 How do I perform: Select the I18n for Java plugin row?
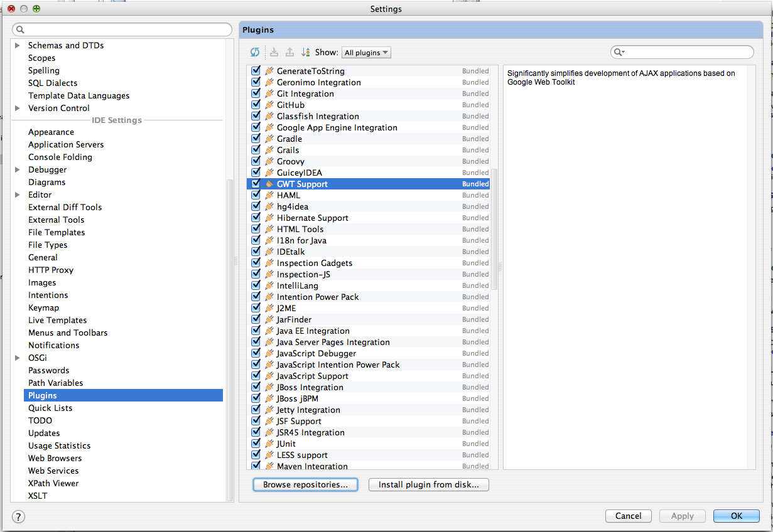tap(369, 240)
